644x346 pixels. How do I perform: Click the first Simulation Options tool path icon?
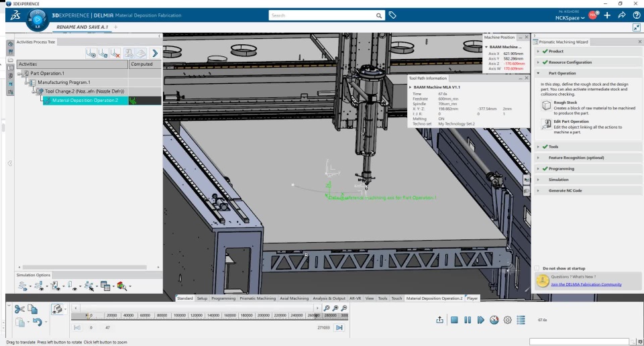click(23, 286)
